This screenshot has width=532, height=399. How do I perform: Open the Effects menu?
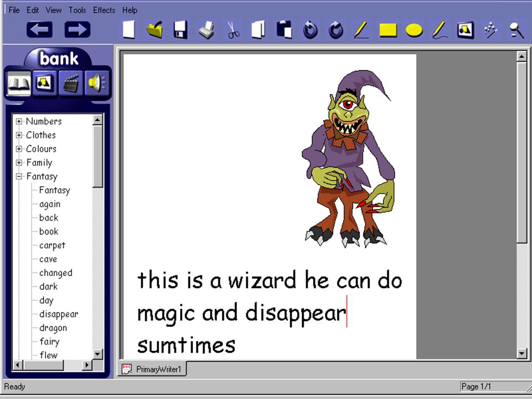(104, 10)
